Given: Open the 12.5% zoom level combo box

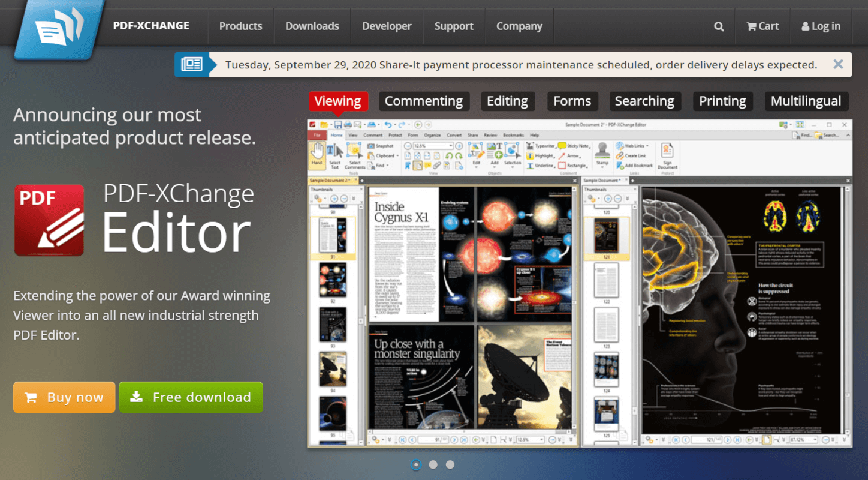Looking at the screenshot, I should pos(433,146).
